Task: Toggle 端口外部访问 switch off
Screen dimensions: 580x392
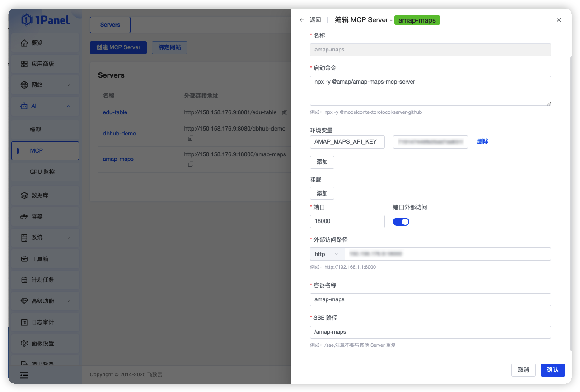Action: tap(401, 222)
